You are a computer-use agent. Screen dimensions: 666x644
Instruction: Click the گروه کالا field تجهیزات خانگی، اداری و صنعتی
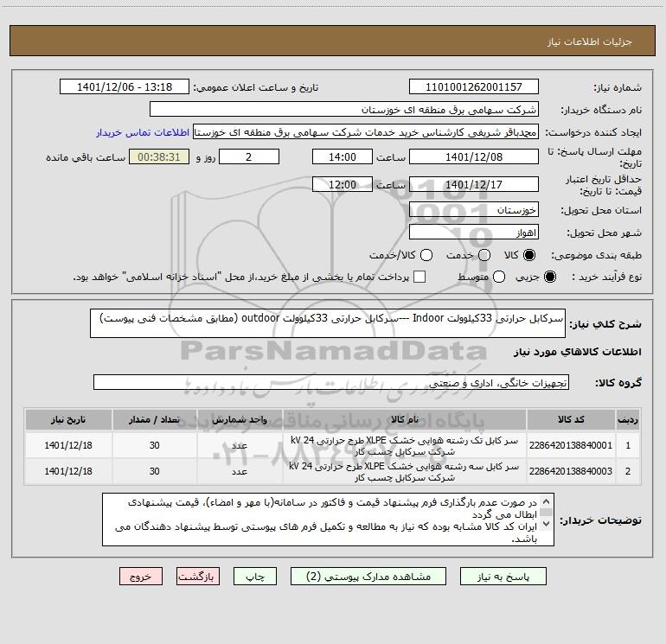coord(331,382)
